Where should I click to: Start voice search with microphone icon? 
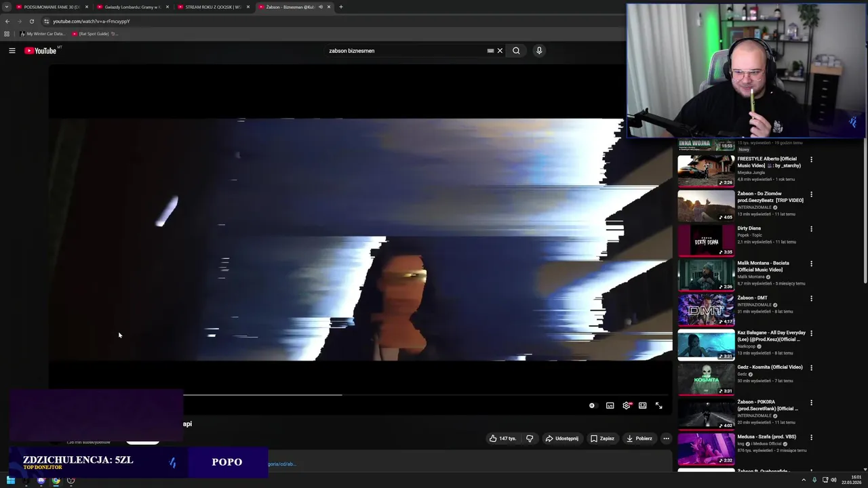(x=539, y=51)
